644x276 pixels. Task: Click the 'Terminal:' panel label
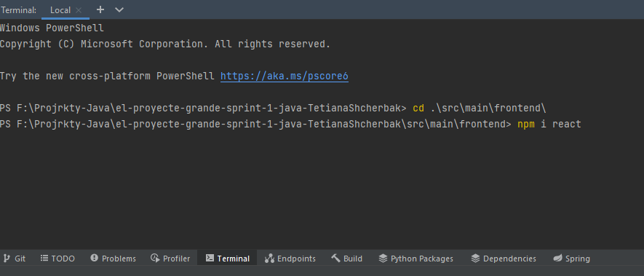[18, 10]
